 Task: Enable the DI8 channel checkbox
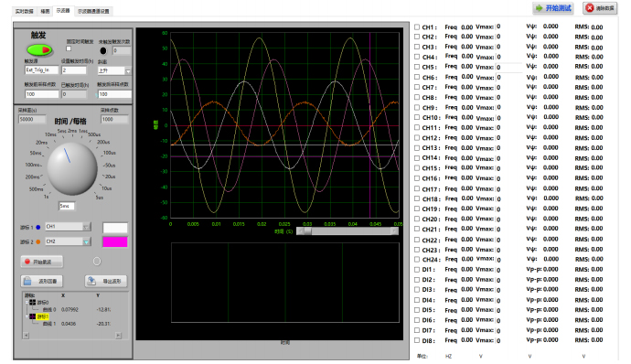pos(417,340)
